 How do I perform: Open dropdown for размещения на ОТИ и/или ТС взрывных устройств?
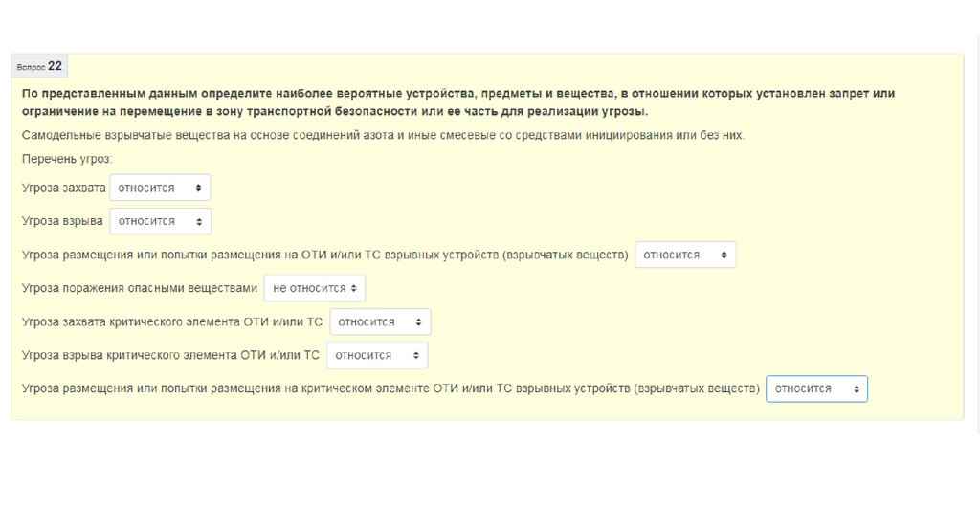[685, 255]
